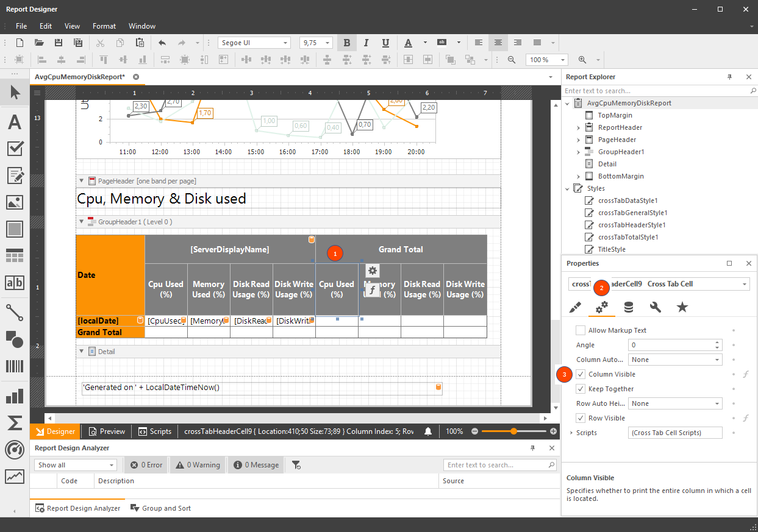758x532 pixels.
Task: Toggle the 0 Warning filter
Action: (x=198, y=465)
